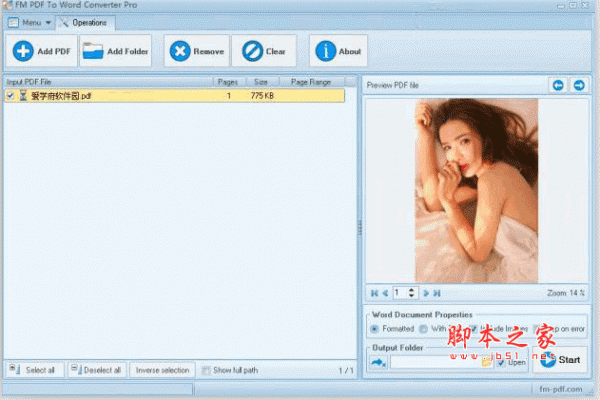Clear the input file list

pyautogui.click(x=264, y=50)
